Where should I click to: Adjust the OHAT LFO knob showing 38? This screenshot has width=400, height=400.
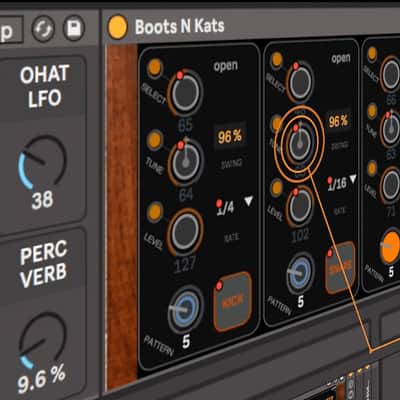pyautogui.click(x=43, y=162)
